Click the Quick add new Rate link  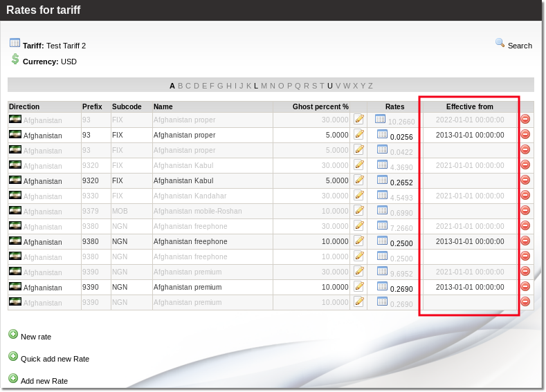click(55, 359)
